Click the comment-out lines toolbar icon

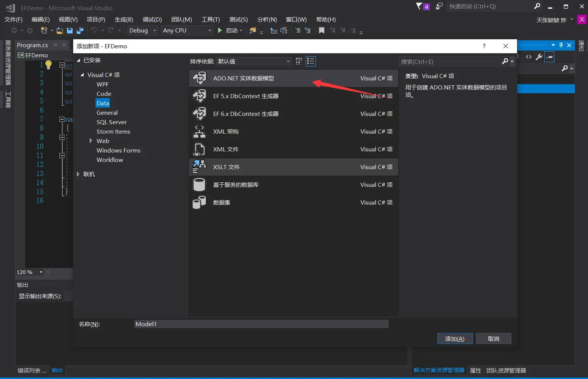(x=298, y=31)
